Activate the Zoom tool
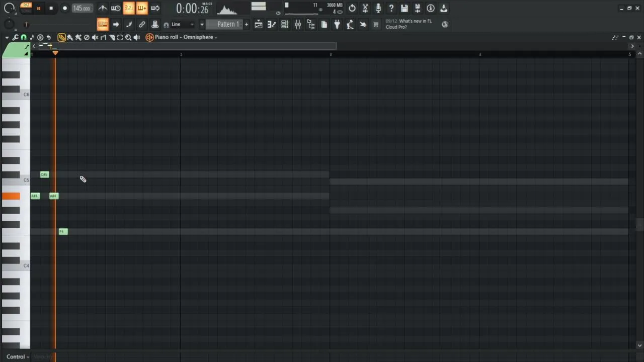Viewport: 644px width, 362px height. [128, 37]
